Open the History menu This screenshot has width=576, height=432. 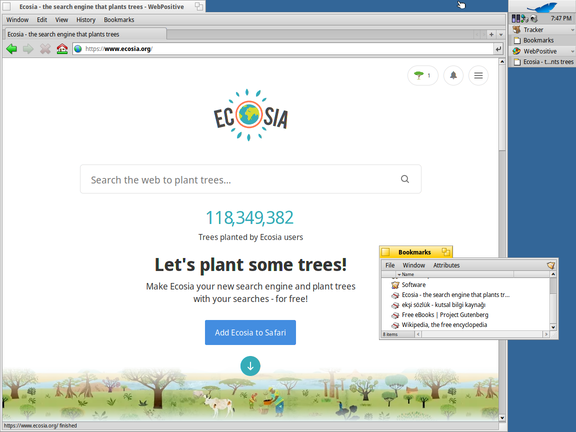pyautogui.click(x=86, y=20)
